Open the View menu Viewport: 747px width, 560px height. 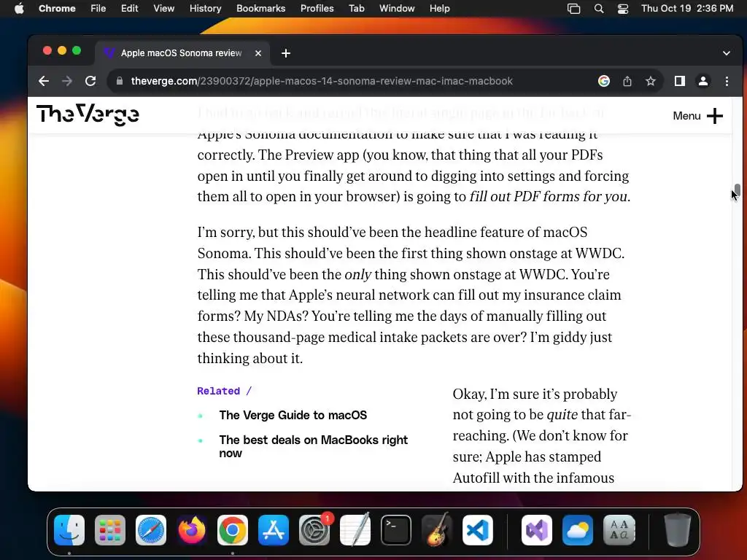point(163,9)
